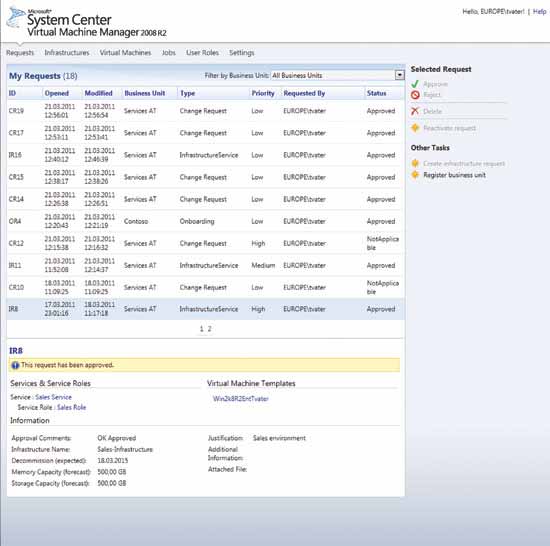Open the Jobs tab

pos(168,53)
